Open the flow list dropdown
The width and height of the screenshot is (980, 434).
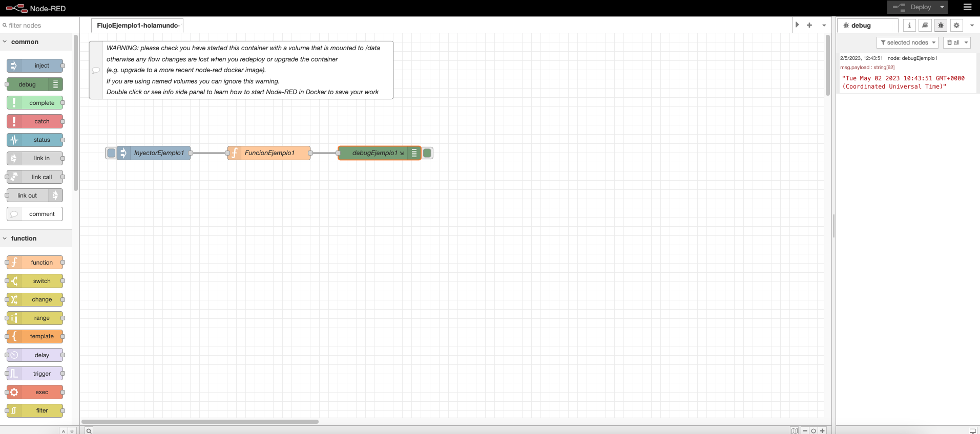[x=824, y=25]
